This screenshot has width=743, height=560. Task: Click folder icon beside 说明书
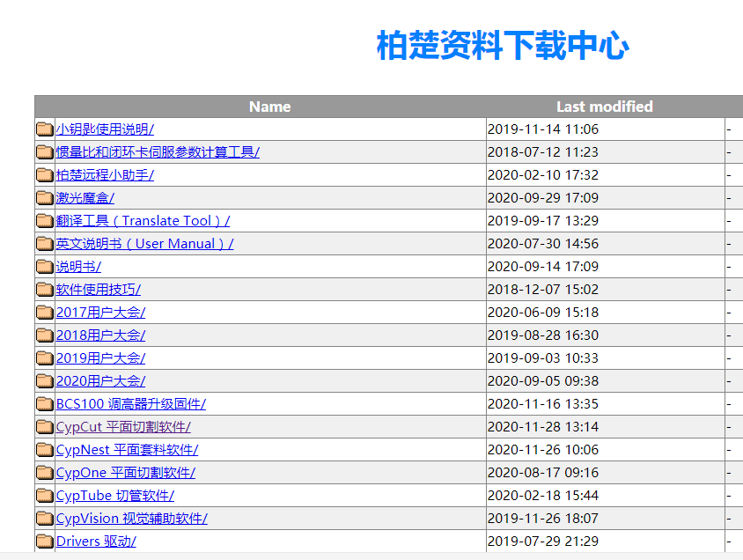[45, 266]
